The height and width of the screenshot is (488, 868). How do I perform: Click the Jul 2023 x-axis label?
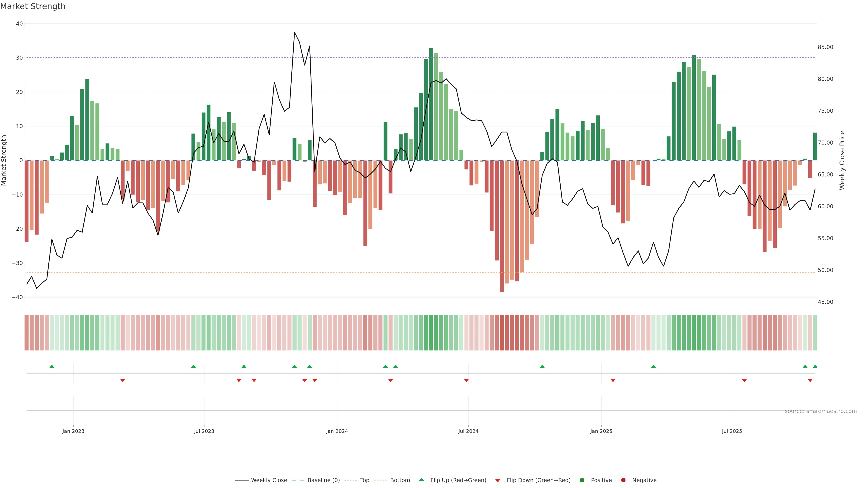204,431
